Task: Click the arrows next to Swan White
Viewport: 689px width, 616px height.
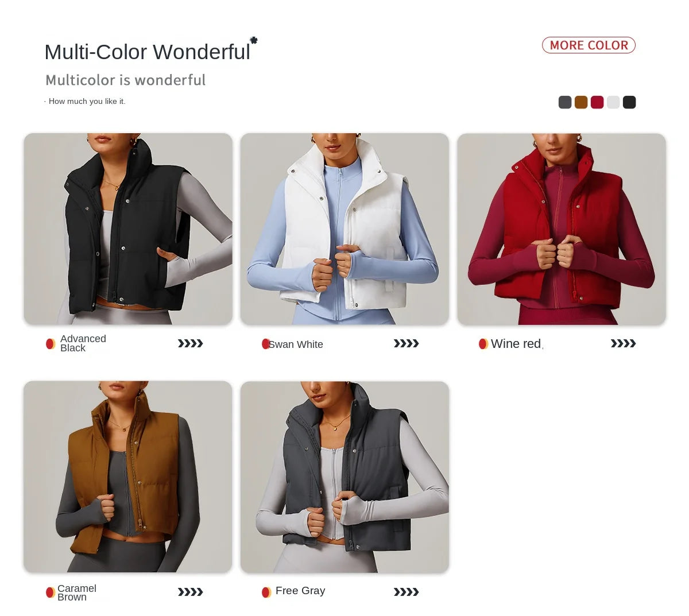Action: click(406, 343)
